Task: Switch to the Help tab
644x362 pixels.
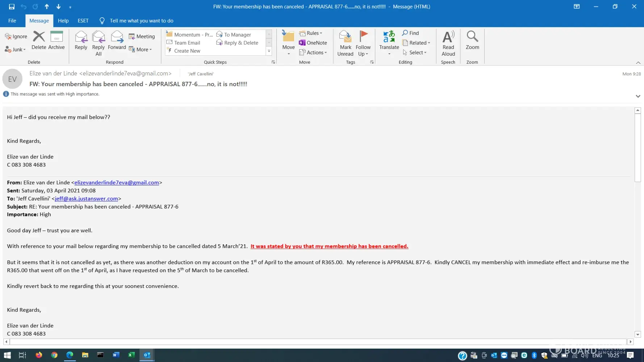Action: (63, 21)
